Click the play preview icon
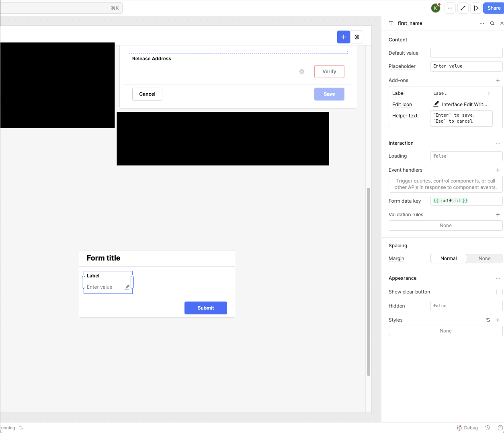504x433 pixels. tap(476, 8)
